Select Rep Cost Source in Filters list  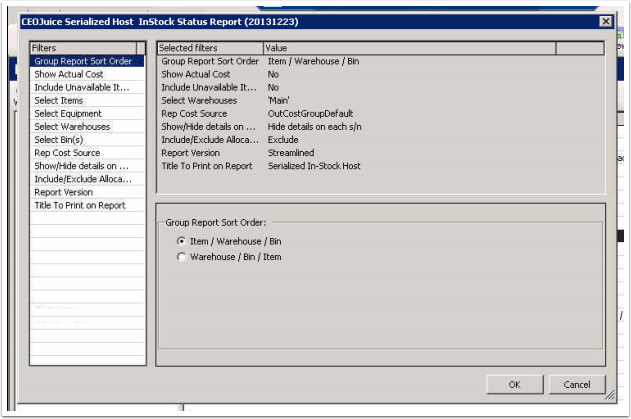tap(87, 153)
